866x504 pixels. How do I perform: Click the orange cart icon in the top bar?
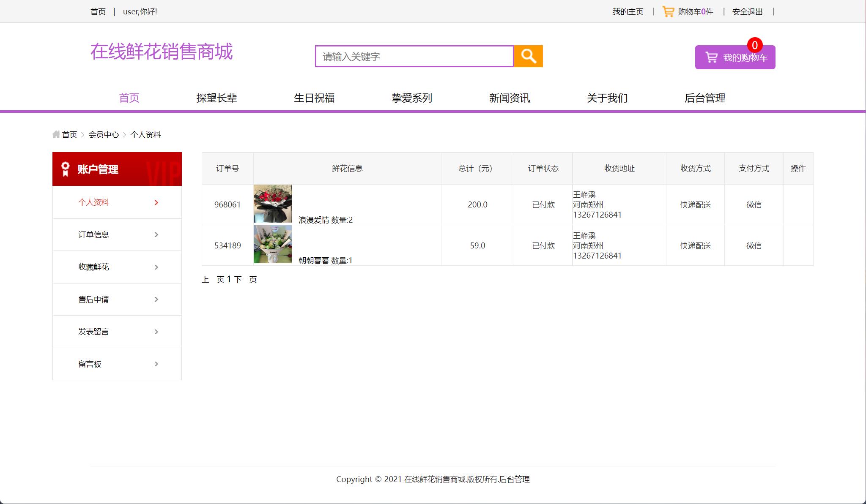tap(669, 11)
